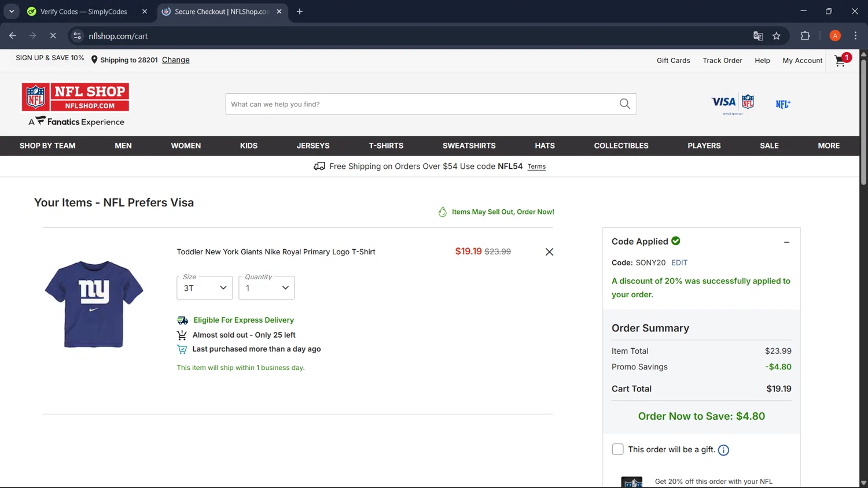868x488 pixels.
Task: Open the WOMEN menu
Action: pos(186,146)
